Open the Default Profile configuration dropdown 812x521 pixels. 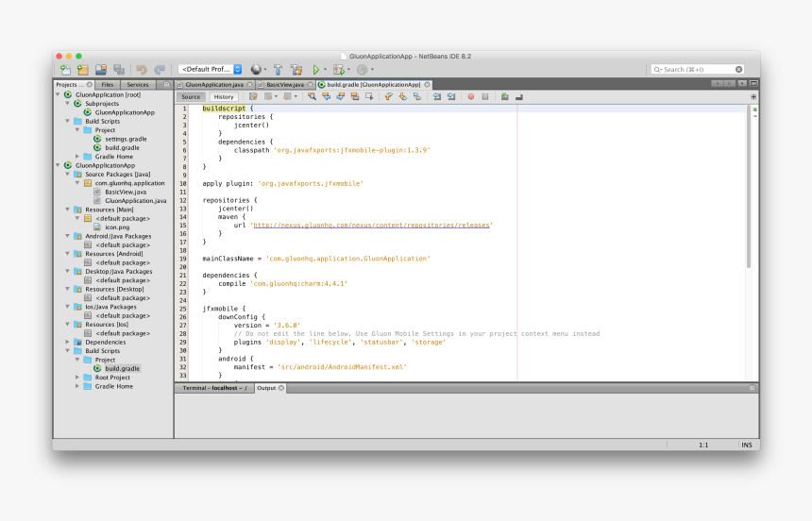coord(211,69)
